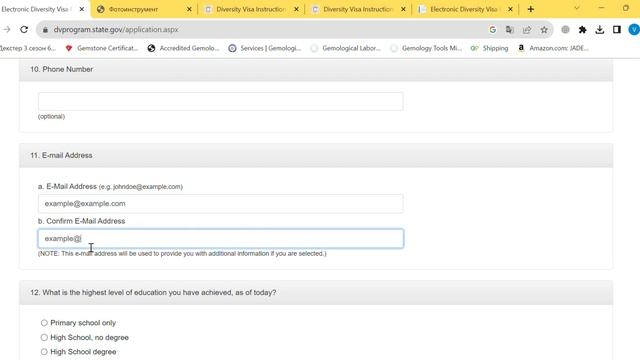Switch to first Diversity Visa Instructions tab
The width and height of the screenshot is (640, 360).
(x=250, y=9)
